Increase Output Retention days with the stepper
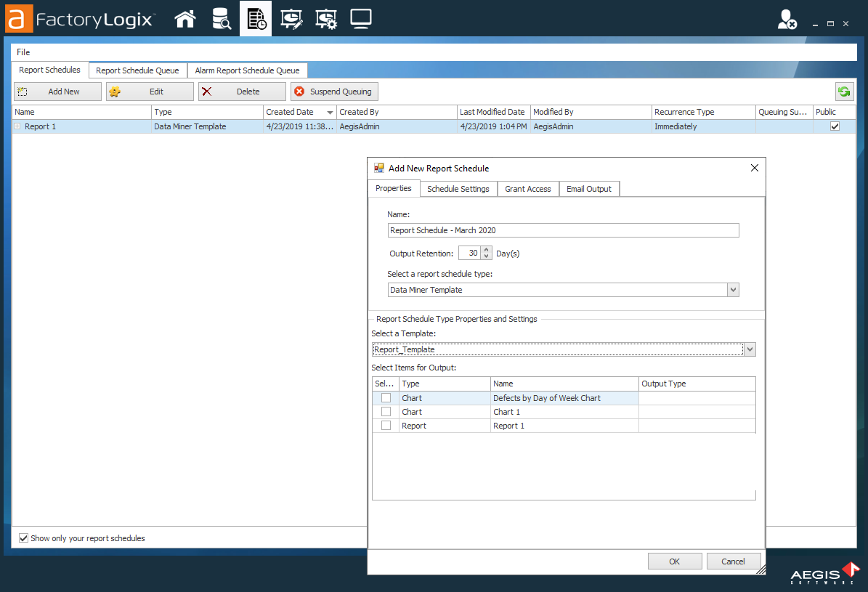The image size is (868, 592). pos(486,249)
